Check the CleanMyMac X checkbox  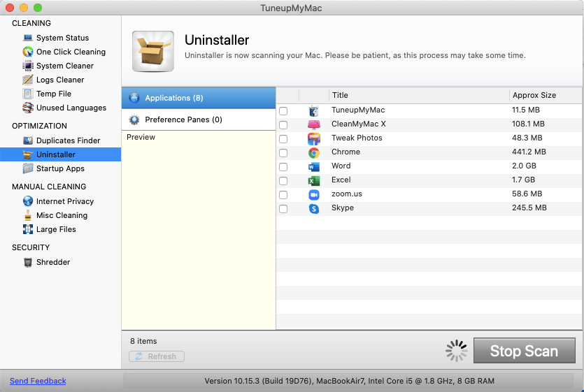(x=283, y=124)
